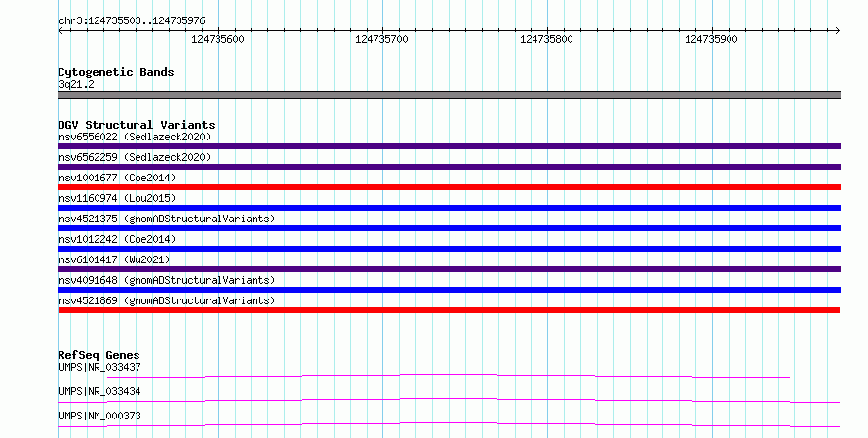Click the 3q21.2 band label

76,84
